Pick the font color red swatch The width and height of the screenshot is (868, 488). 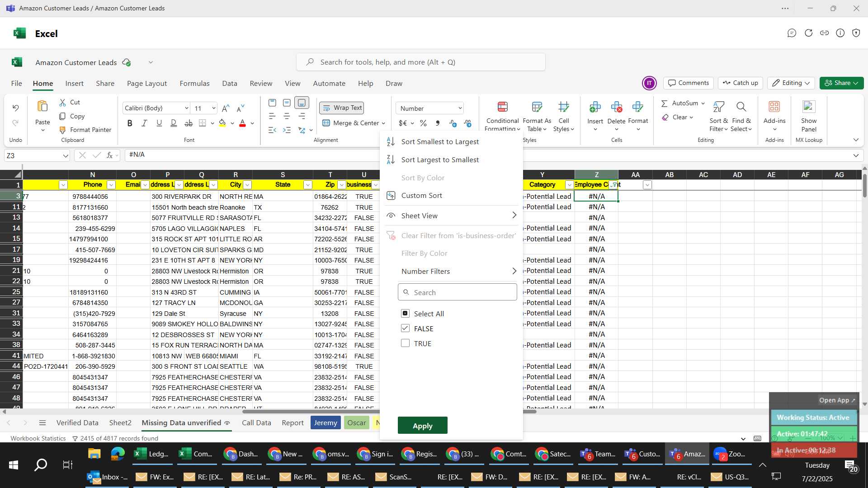click(x=242, y=123)
